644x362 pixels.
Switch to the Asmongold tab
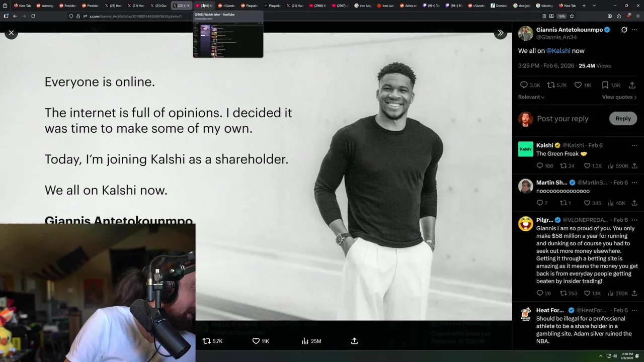[x=44, y=6]
